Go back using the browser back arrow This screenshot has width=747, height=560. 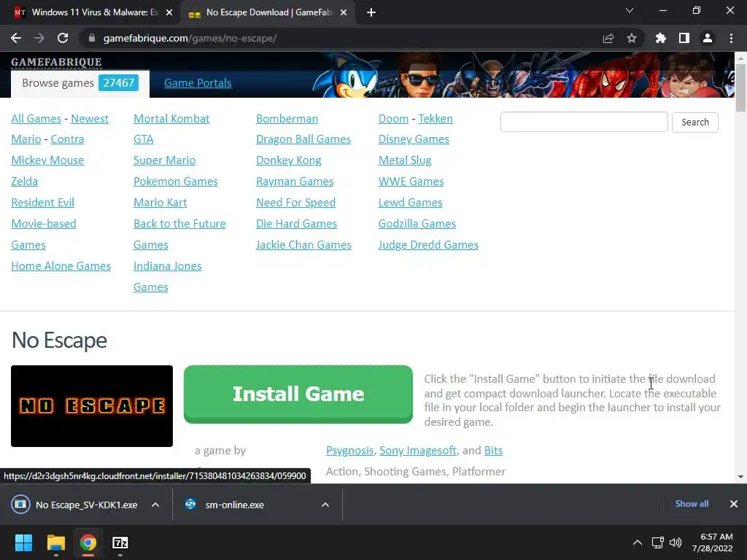(16, 38)
